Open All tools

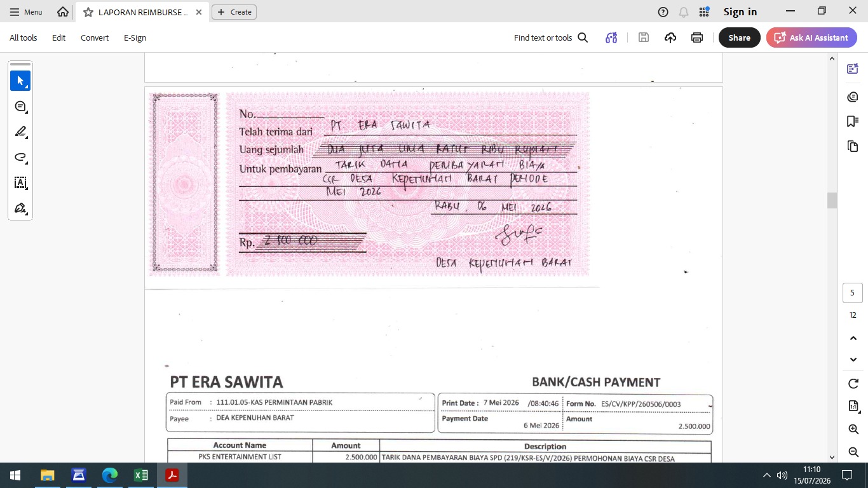(x=24, y=37)
